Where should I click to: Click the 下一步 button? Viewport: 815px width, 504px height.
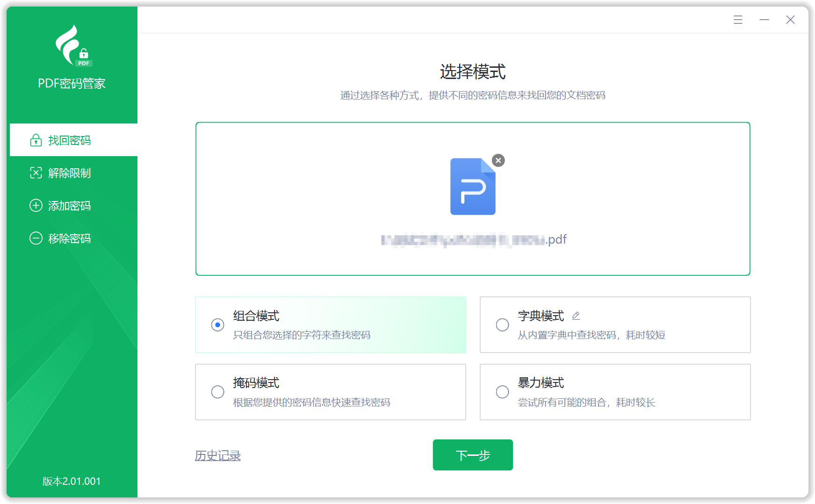pos(473,455)
